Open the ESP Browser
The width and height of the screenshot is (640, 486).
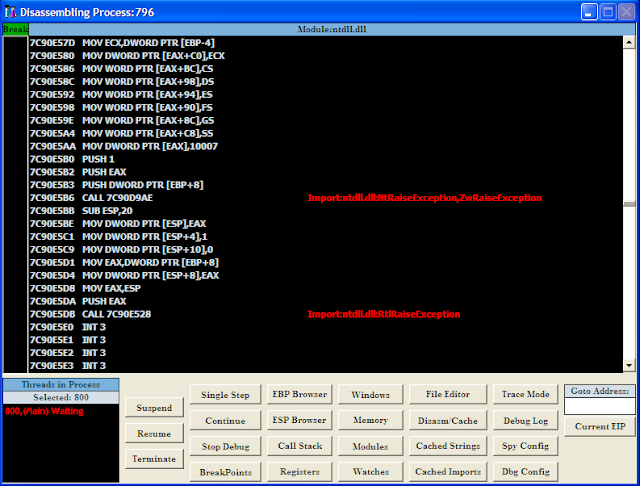tap(300, 420)
